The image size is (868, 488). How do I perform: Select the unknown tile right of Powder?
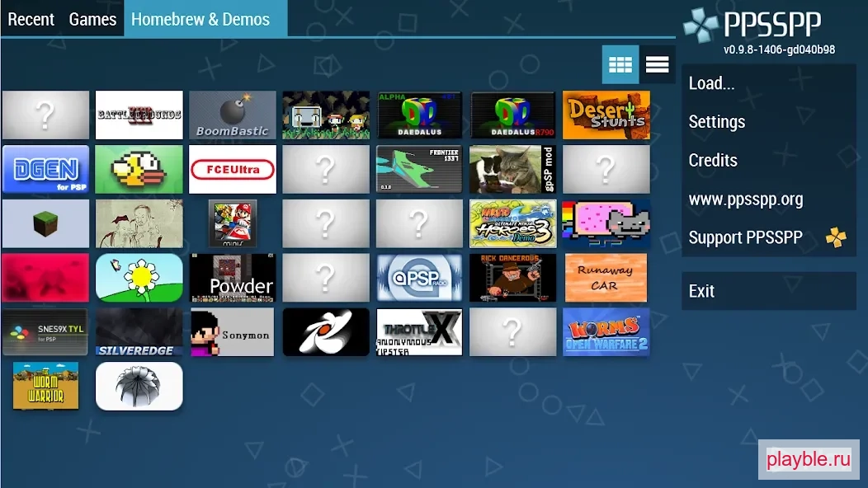[x=326, y=278]
